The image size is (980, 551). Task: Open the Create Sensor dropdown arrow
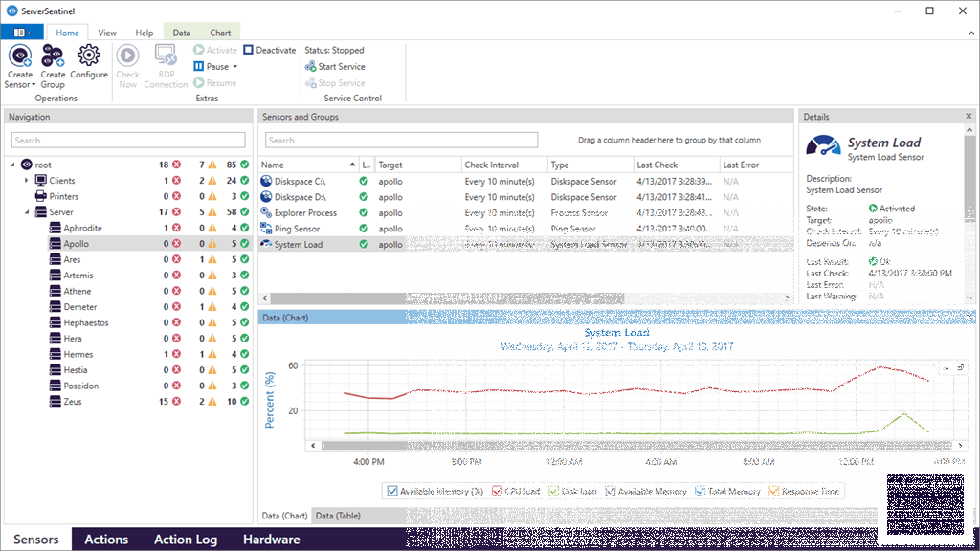pyautogui.click(x=33, y=85)
